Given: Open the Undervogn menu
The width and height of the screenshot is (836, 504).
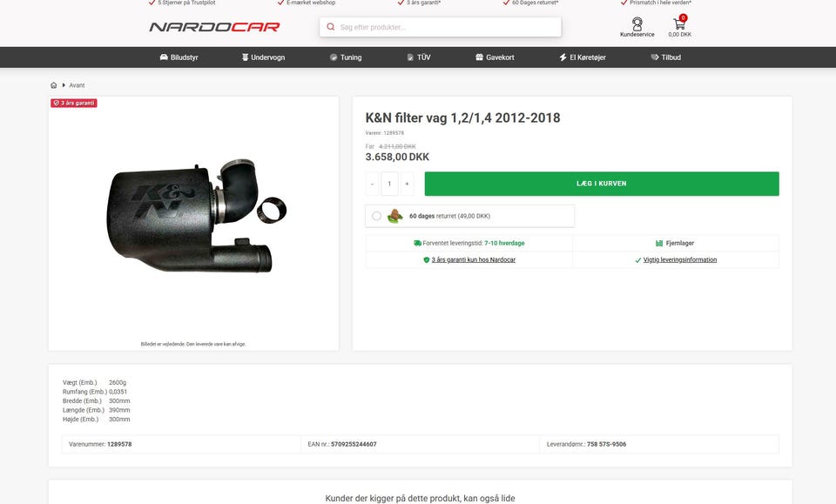Looking at the screenshot, I should click(x=263, y=57).
